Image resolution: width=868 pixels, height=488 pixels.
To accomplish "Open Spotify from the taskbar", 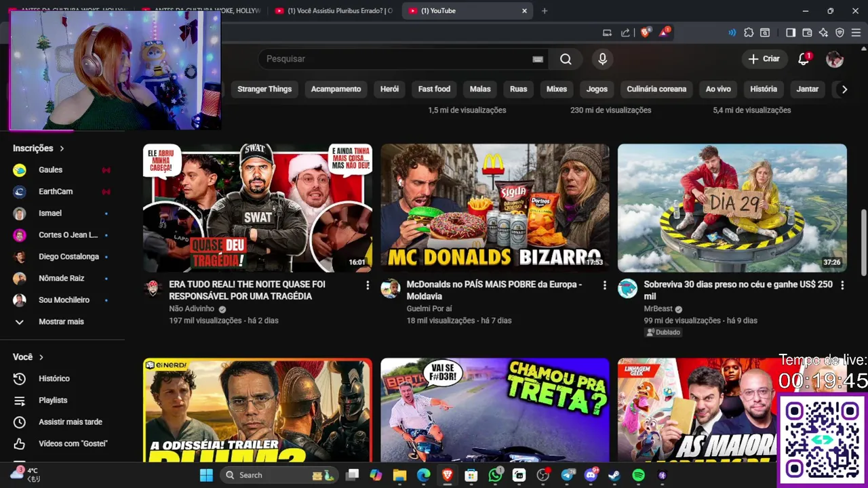I will [x=638, y=475].
